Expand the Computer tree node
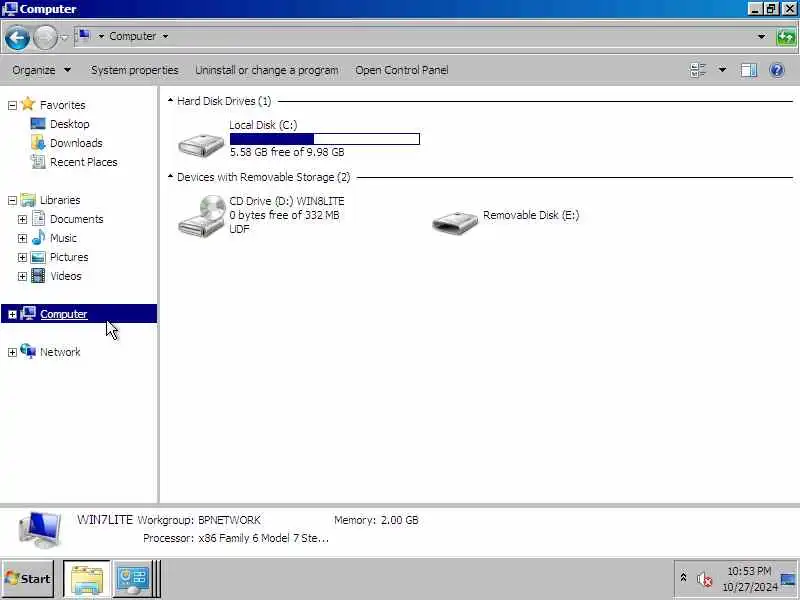Viewport: 800px width, 600px height. pos(12,314)
